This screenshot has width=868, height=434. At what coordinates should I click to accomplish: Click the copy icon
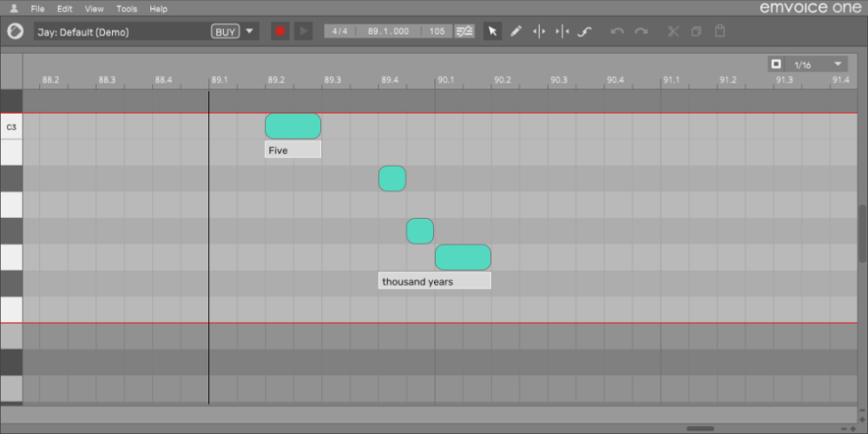click(696, 31)
